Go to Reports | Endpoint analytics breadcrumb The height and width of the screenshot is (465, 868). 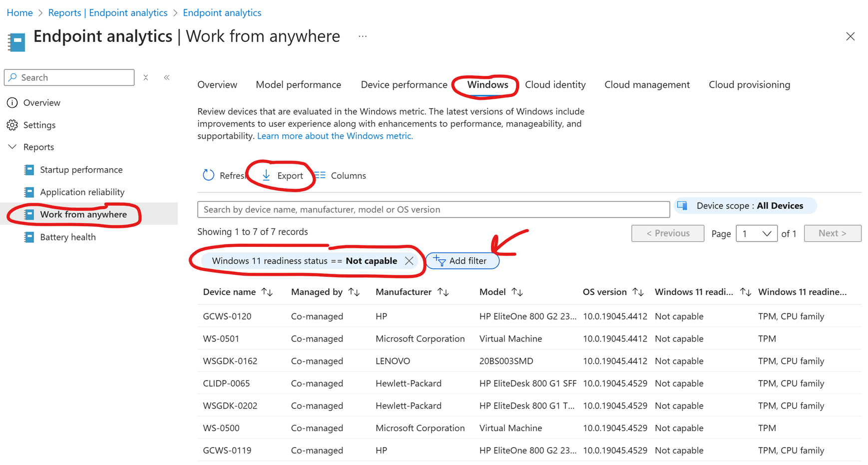tap(108, 12)
